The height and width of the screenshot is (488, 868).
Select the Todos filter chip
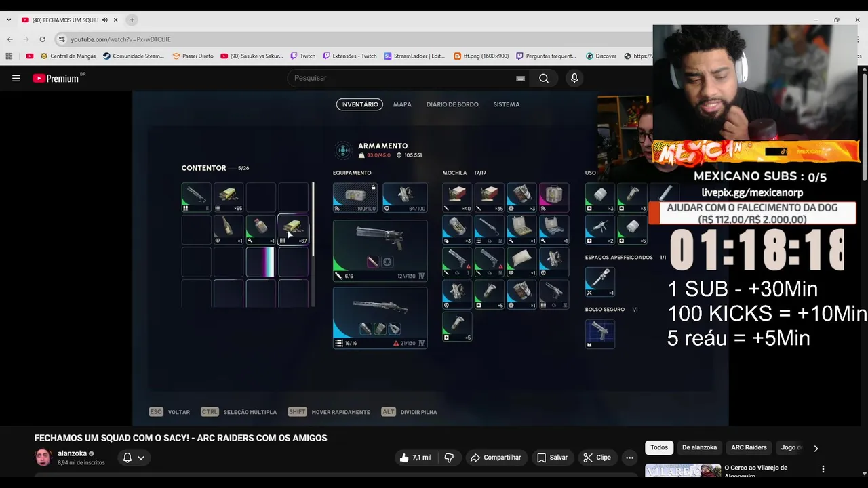659,448
